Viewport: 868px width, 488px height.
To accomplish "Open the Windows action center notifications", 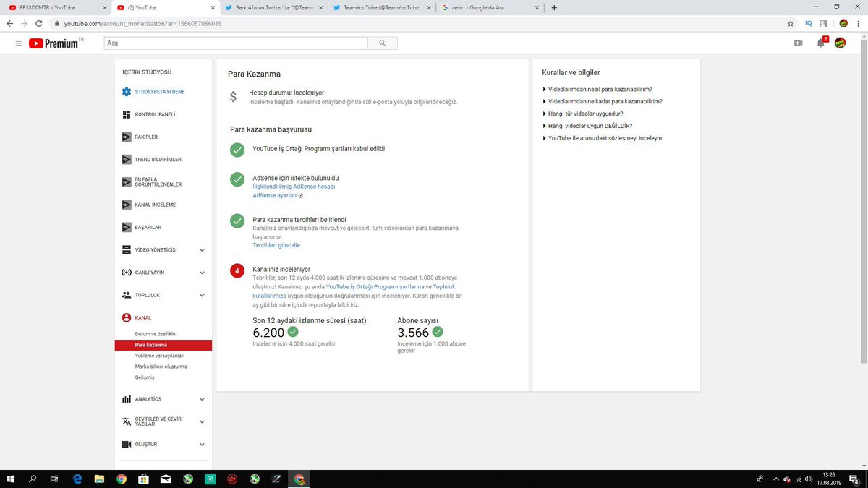I will (x=854, y=479).
